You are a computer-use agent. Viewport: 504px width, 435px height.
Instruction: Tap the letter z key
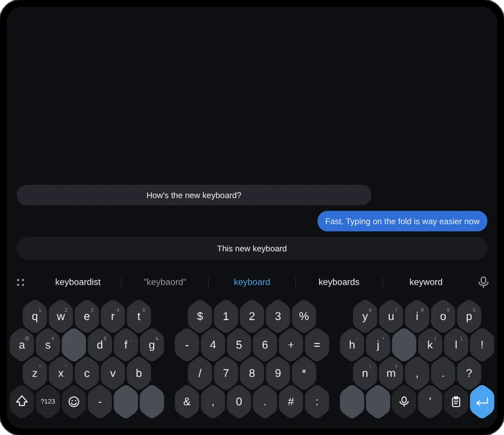(35, 373)
